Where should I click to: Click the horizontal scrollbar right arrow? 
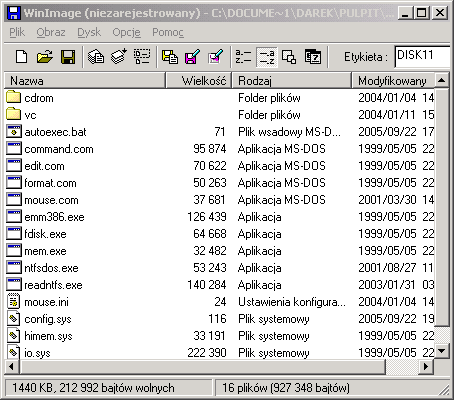point(426,367)
